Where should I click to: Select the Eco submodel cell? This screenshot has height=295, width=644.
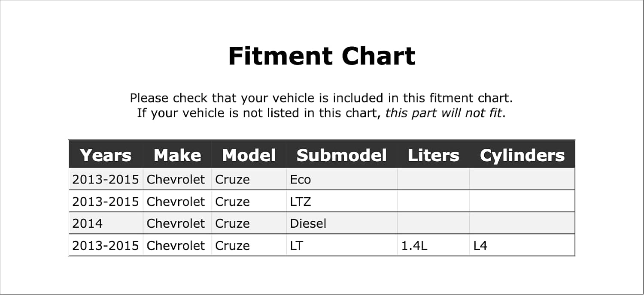coord(342,179)
